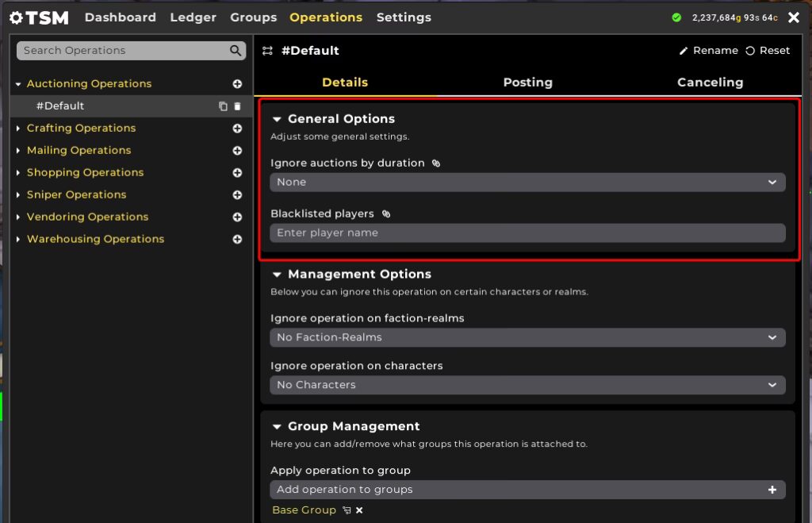Click the search magnifier icon in Search Operations
812x523 pixels.
[236, 51]
